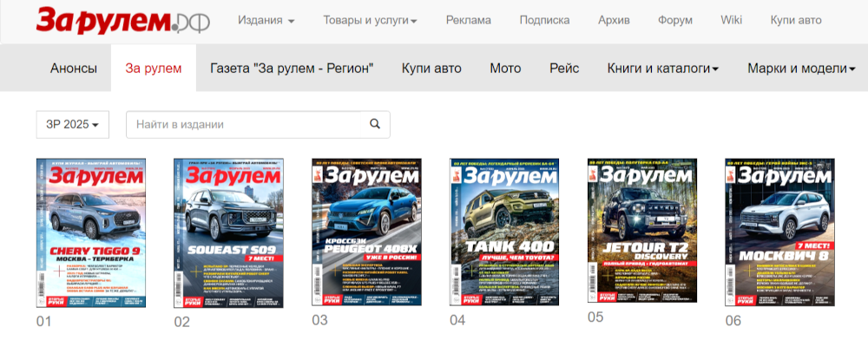Switch to the Мото tab
Screen dimensions: 868x353
point(505,69)
